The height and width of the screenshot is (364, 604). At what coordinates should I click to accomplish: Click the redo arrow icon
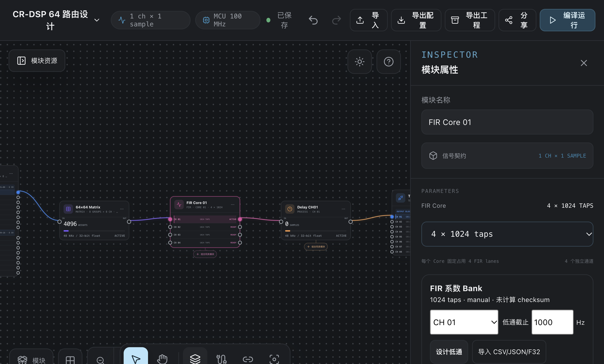336,20
